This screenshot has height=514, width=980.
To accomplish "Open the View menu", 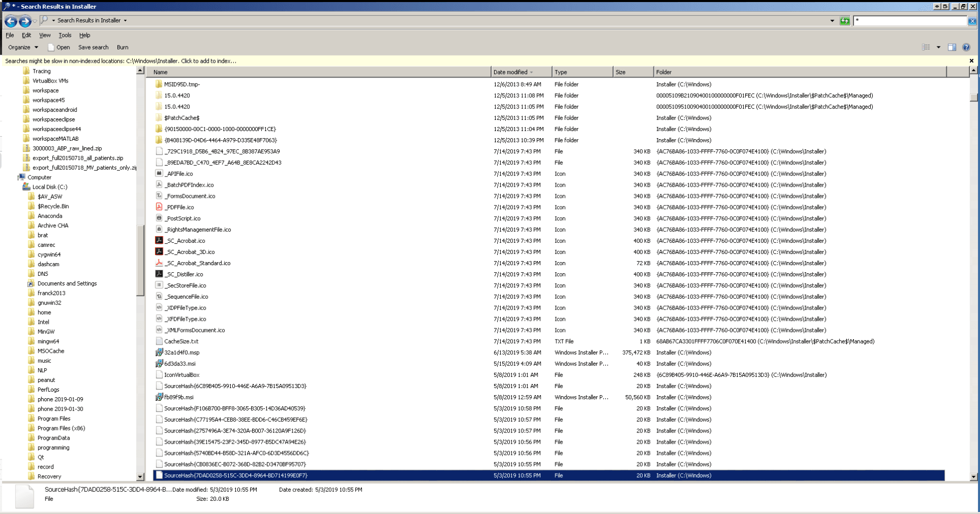I will tap(45, 35).
